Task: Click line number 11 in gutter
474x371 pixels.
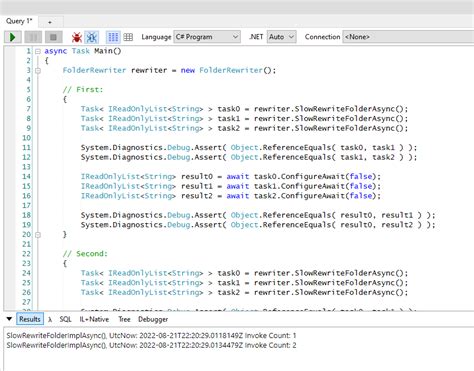Action: pyautogui.click(x=26, y=148)
